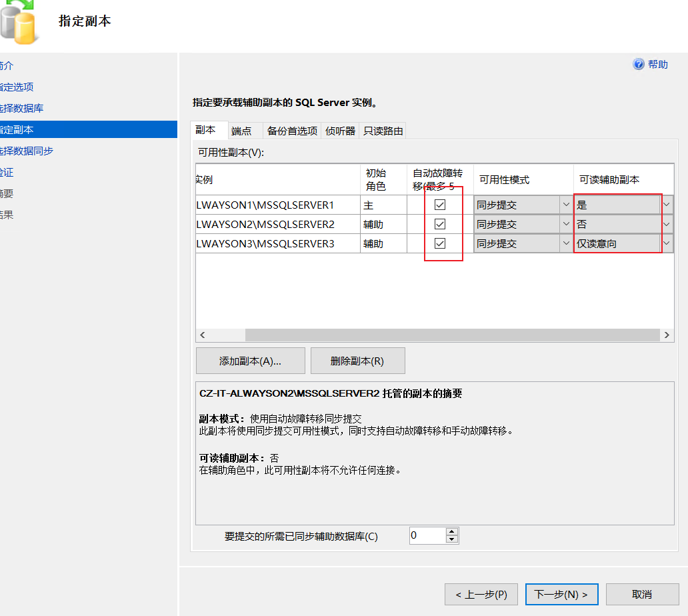Go to 选择数据同步 step in sidebar
The width and height of the screenshot is (688, 616).
26,151
